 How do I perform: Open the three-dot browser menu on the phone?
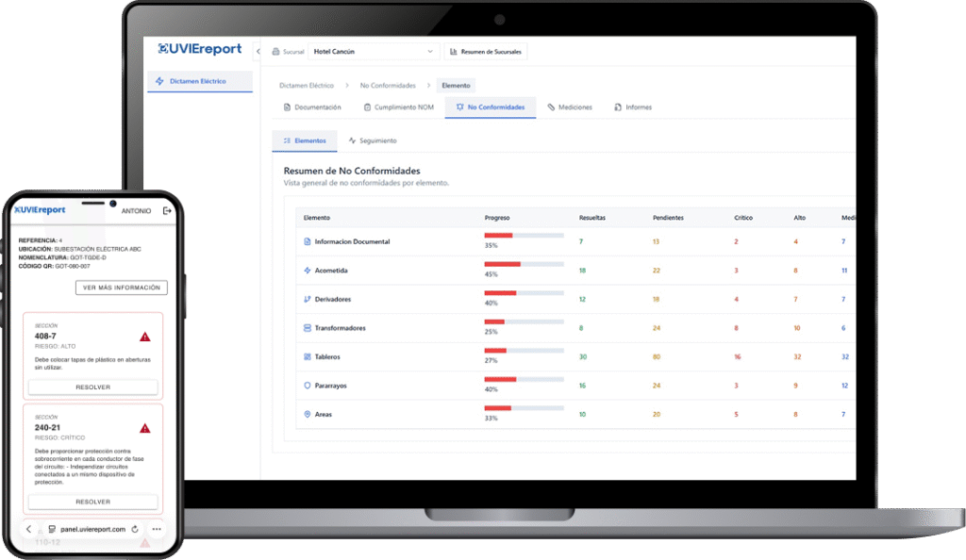coord(157,530)
